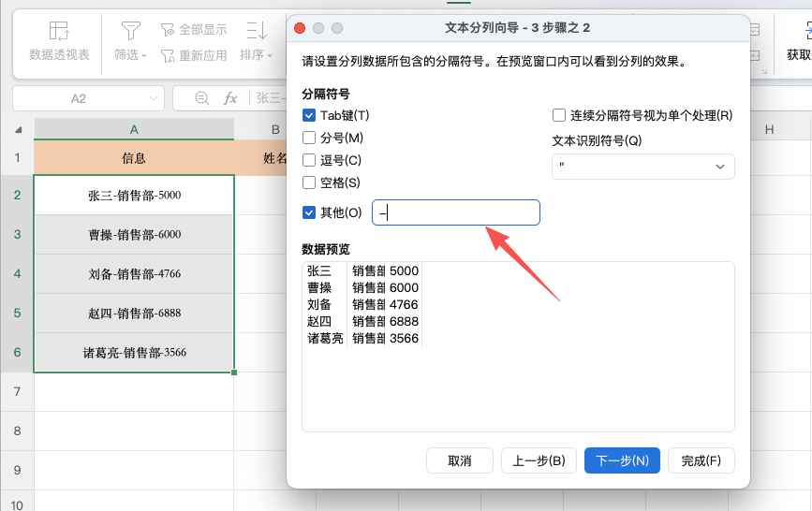
Task: Open the fx insert function button
Action: click(x=230, y=98)
